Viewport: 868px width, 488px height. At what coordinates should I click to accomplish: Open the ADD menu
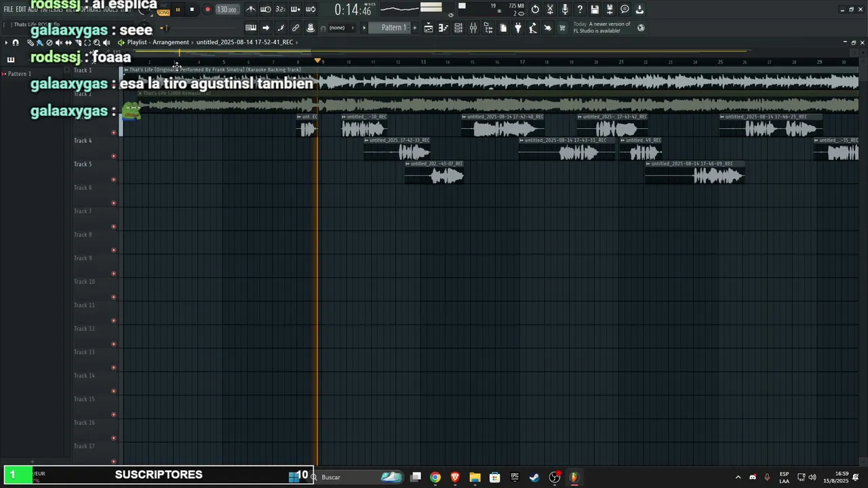[x=33, y=9]
